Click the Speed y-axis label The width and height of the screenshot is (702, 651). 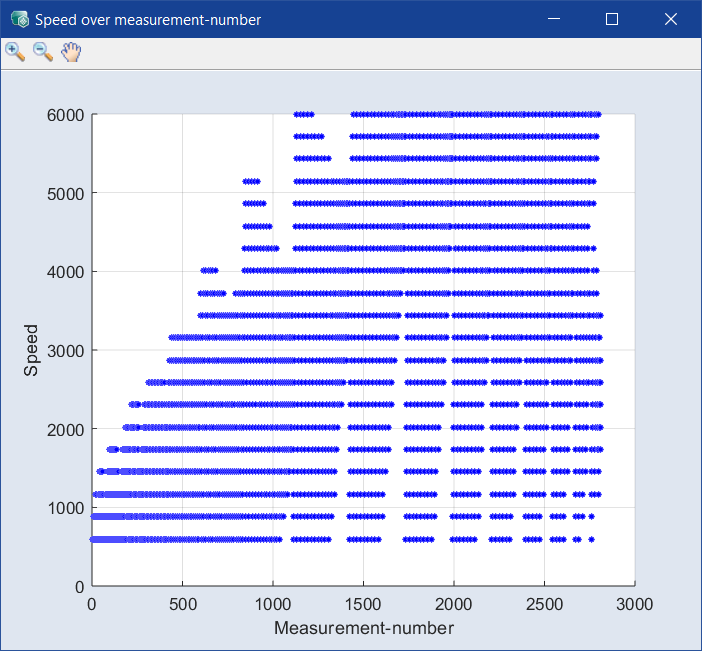[x=31, y=350]
